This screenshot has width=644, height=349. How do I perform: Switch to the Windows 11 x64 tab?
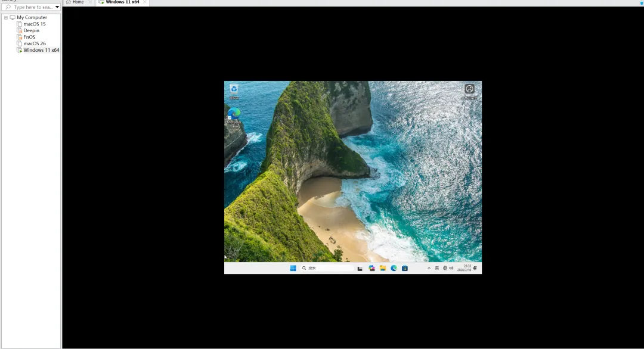pos(122,2)
